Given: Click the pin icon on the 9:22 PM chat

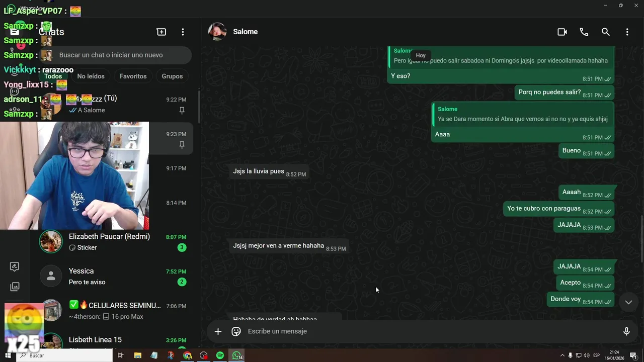Looking at the screenshot, I should (182, 111).
